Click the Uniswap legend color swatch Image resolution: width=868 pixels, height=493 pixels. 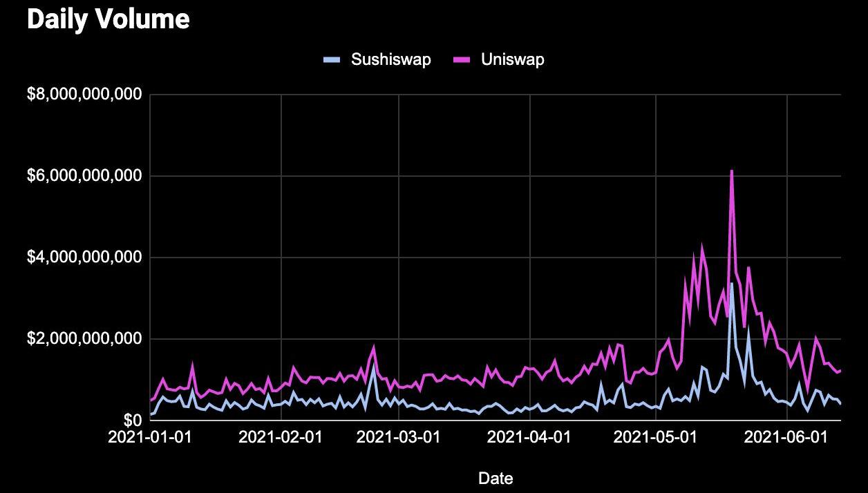[x=462, y=60]
